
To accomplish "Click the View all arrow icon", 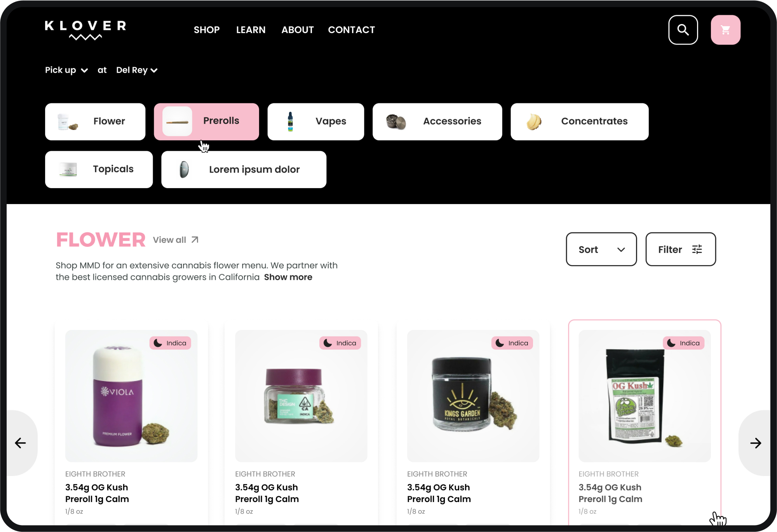I will tap(195, 240).
